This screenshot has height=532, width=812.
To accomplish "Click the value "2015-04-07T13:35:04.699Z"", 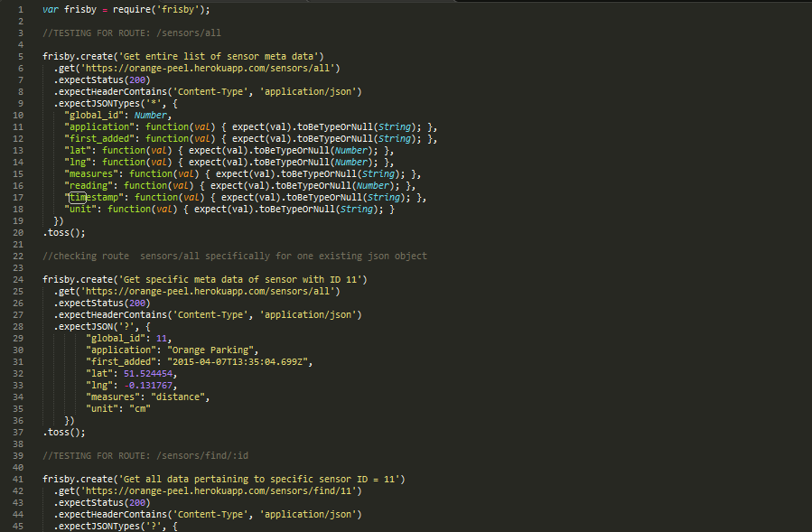I will pyautogui.click(x=238, y=362).
